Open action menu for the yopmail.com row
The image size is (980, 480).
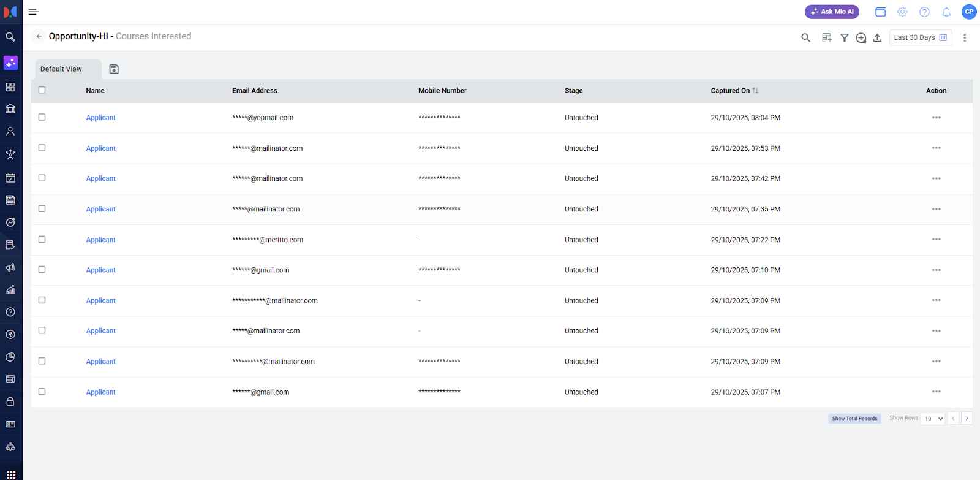point(936,117)
